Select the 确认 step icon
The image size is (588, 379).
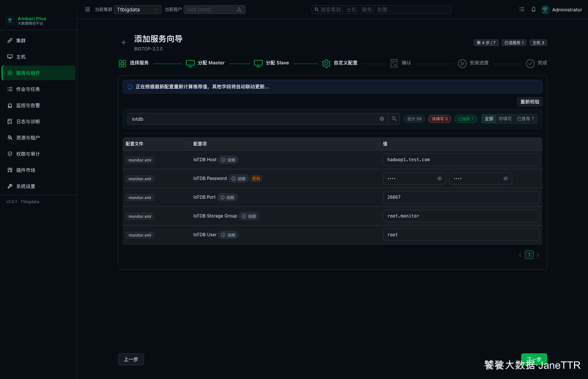click(394, 64)
